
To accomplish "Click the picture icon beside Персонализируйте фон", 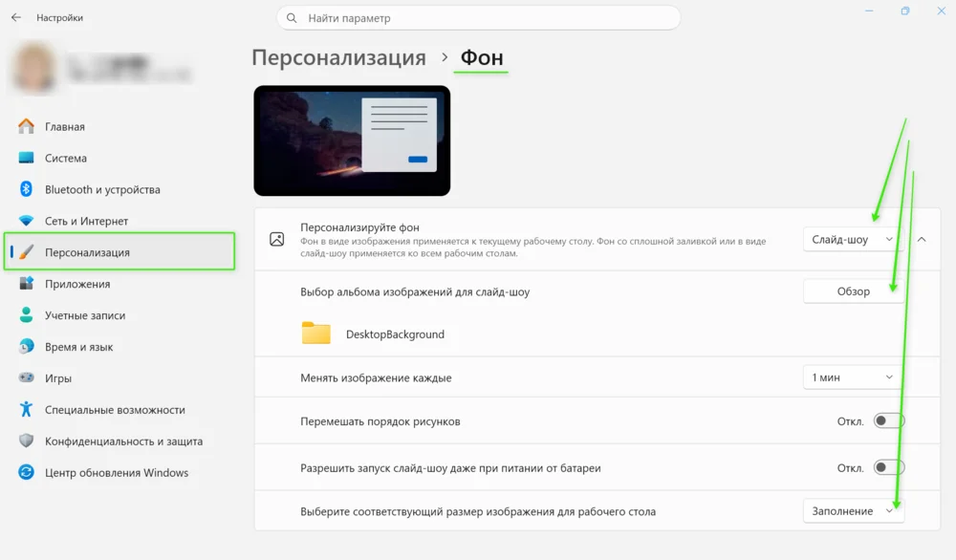I will coord(277,240).
